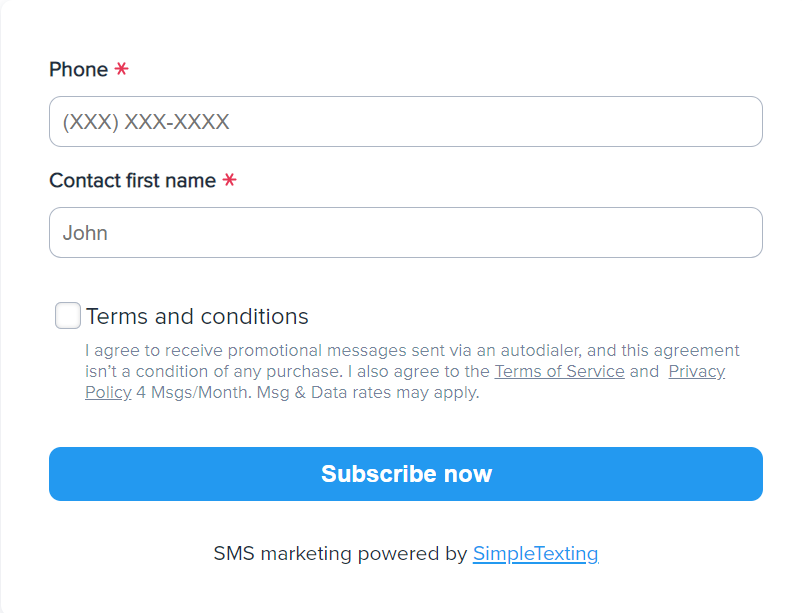The height and width of the screenshot is (613, 802).
Task: Open the Privacy Policy link
Action: tap(696, 371)
